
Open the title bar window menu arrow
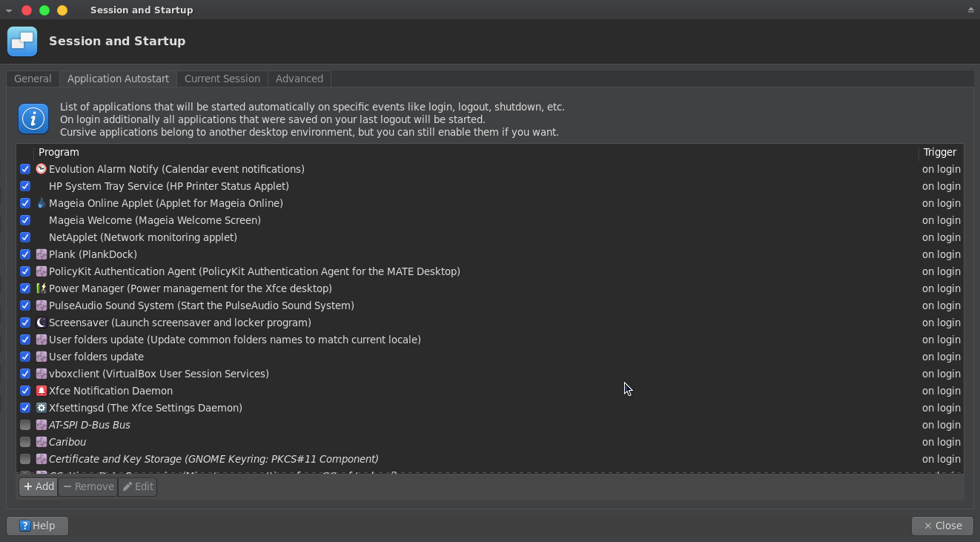pos(8,10)
